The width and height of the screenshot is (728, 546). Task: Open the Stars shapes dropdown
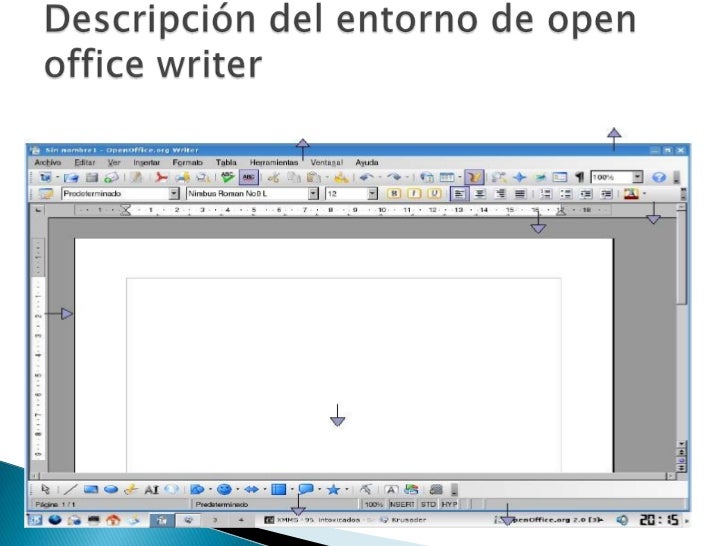coord(347,489)
